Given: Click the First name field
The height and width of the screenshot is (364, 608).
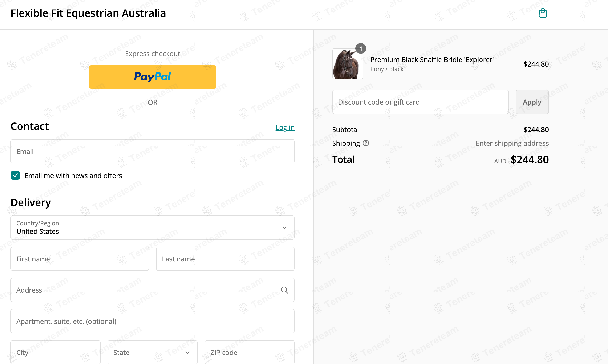Looking at the screenshot, I should pos(80,259).
